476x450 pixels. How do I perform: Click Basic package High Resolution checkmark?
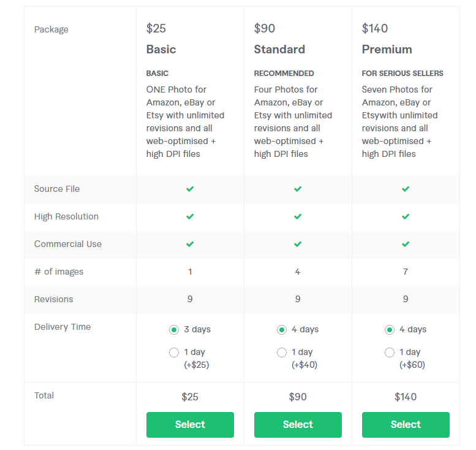pos(190,216)
